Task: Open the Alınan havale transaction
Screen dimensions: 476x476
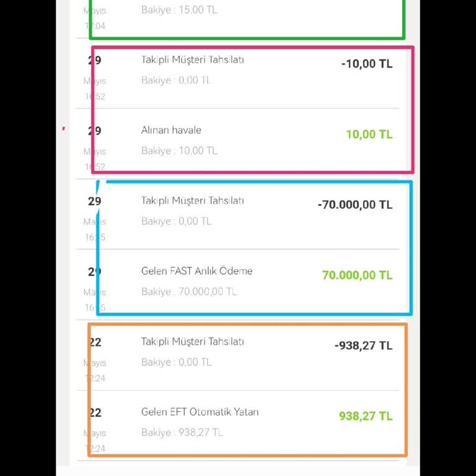Action: coord(171,130)
